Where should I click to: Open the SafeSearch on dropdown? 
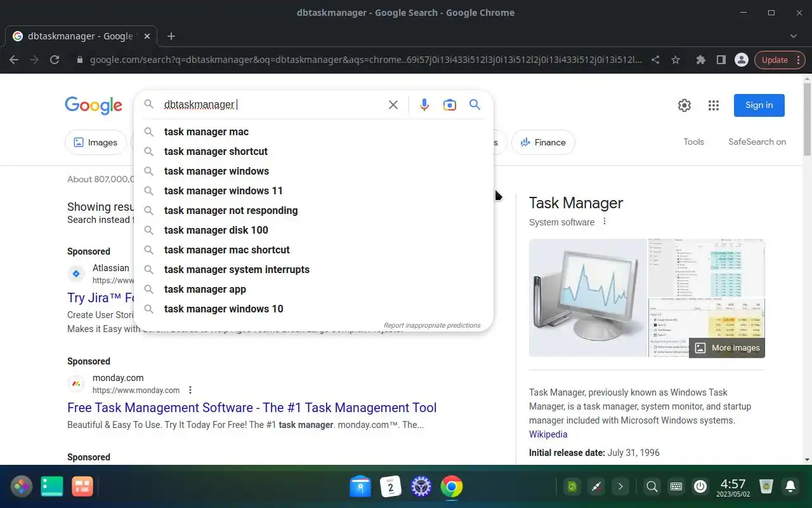point(757,142)
